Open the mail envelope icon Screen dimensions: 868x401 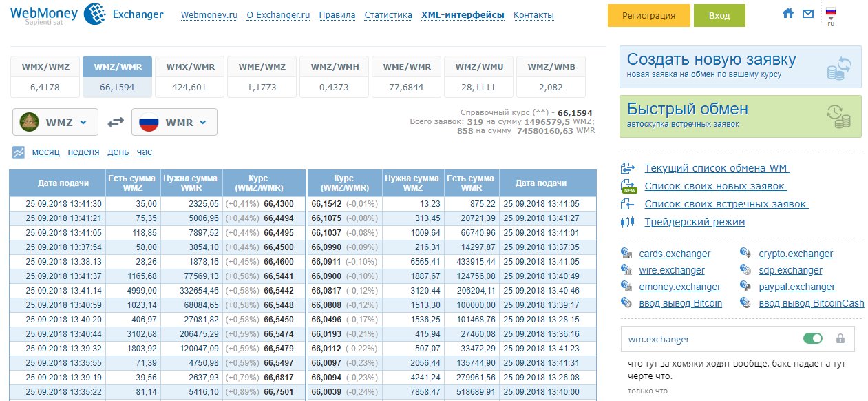tap(808, 13)
